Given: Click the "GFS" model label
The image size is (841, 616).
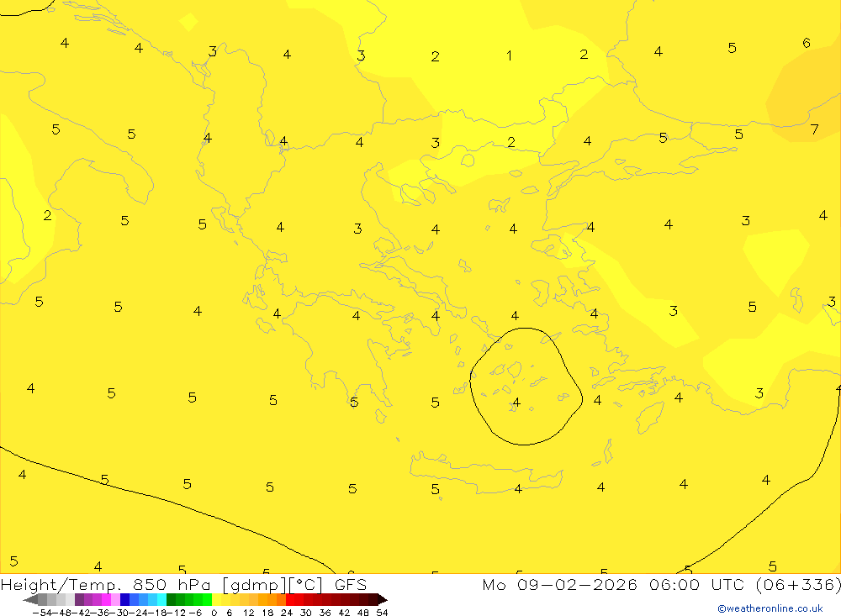Looking at the screenshot, I should tap(351, 585).
